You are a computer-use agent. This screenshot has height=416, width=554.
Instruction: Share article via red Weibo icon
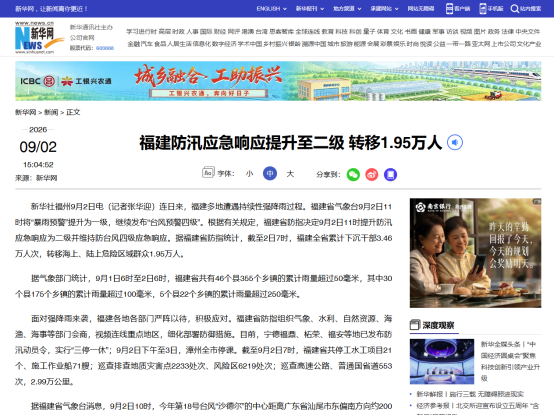(x=371, y=174)
